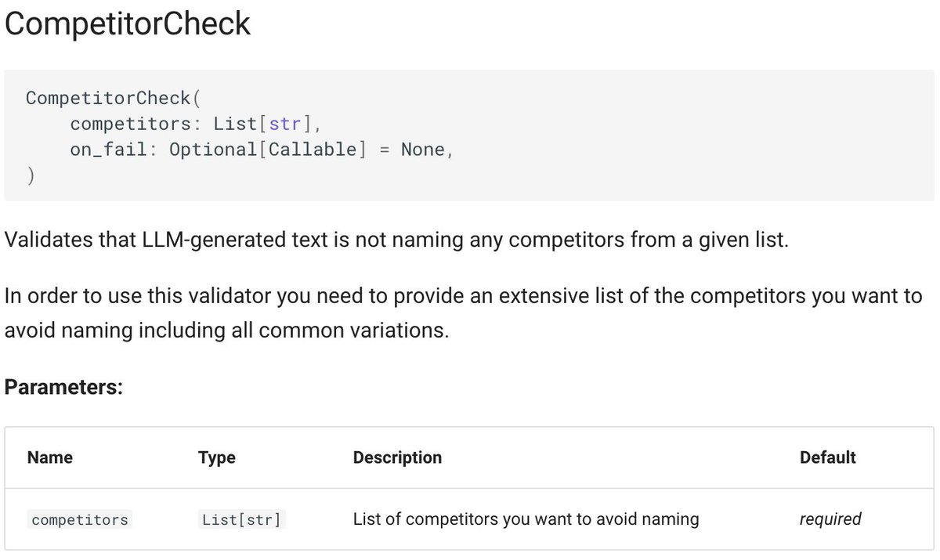
Task: Click the Type column header
Action: pos(217,457)
